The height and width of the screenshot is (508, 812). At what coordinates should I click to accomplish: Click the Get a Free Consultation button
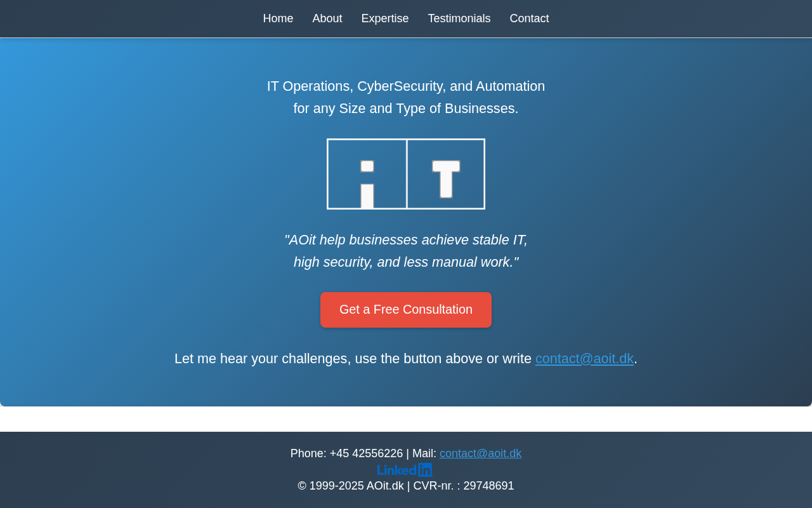(x=406, y=310)
